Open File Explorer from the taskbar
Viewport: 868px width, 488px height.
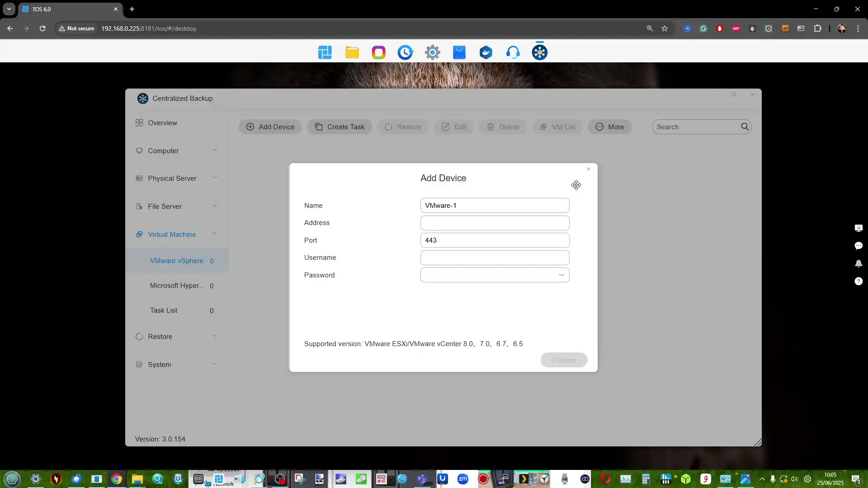(x=137, y=479)
